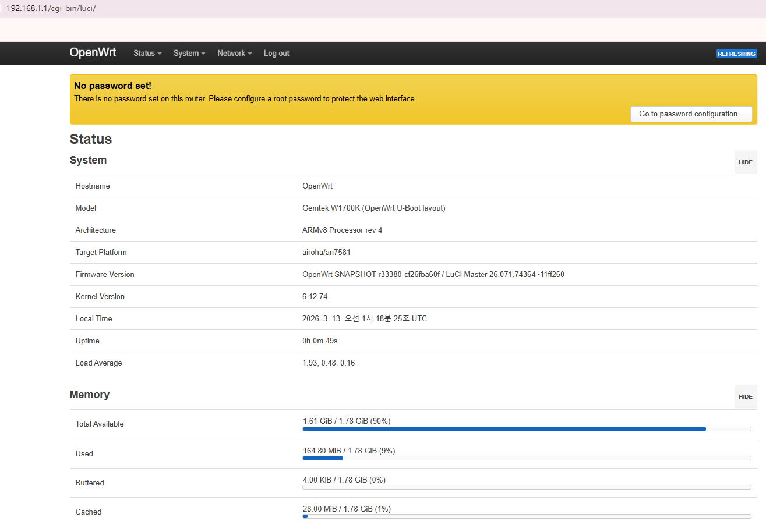Viewport: 766px width, 532px height.
Task: Select the Gemtek W1700K model value
Action: (x=374, y=208)
